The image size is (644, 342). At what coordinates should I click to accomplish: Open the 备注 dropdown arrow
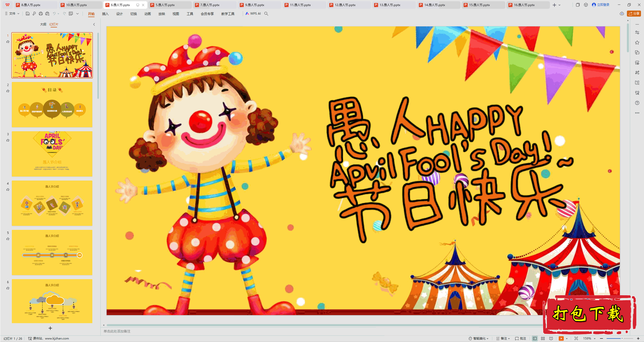509,338
